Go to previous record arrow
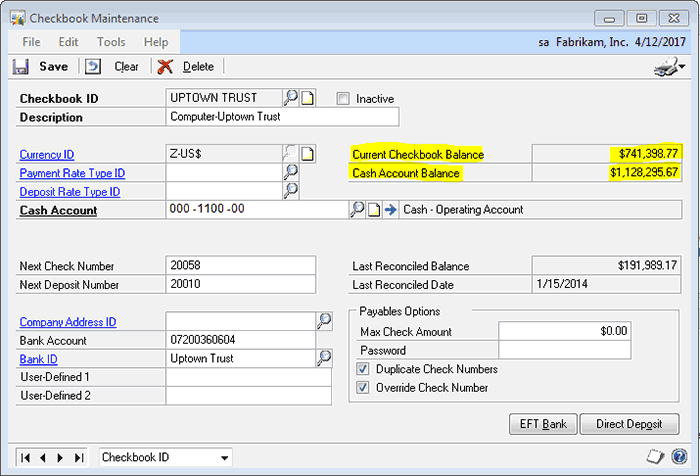700x476 pixels. [x=43, y=458]
